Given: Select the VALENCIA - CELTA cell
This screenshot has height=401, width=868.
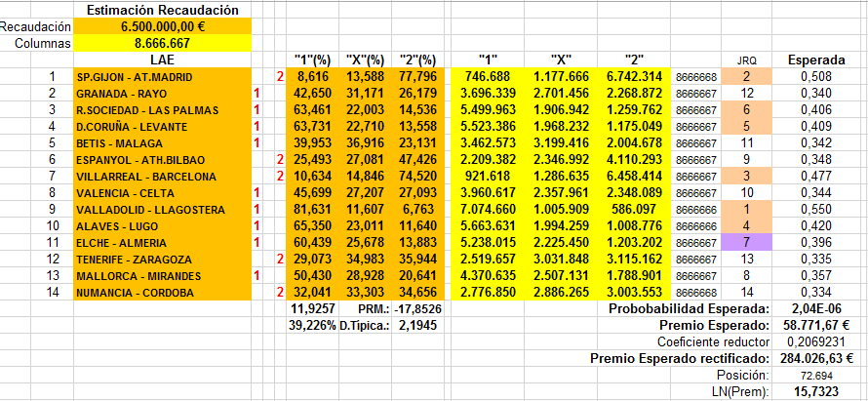Looking at the screenshot, I should click(162, 193).
